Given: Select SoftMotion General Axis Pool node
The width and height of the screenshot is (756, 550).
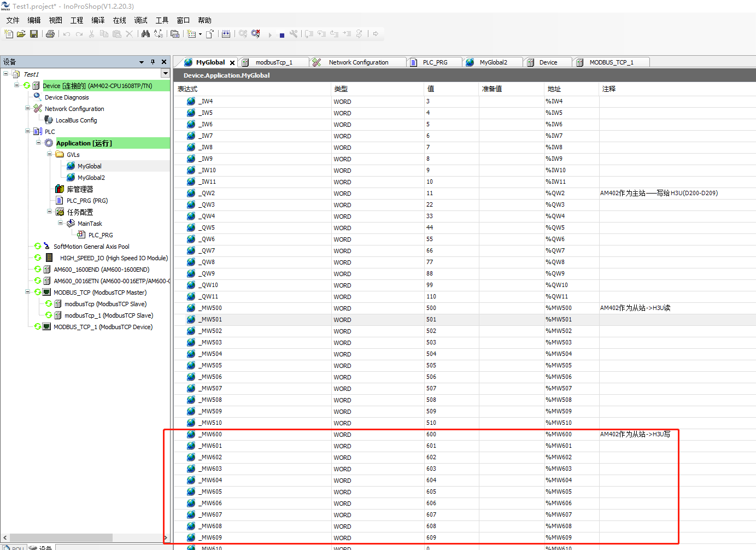Looking at the screenshot, I should coord(91,247).
